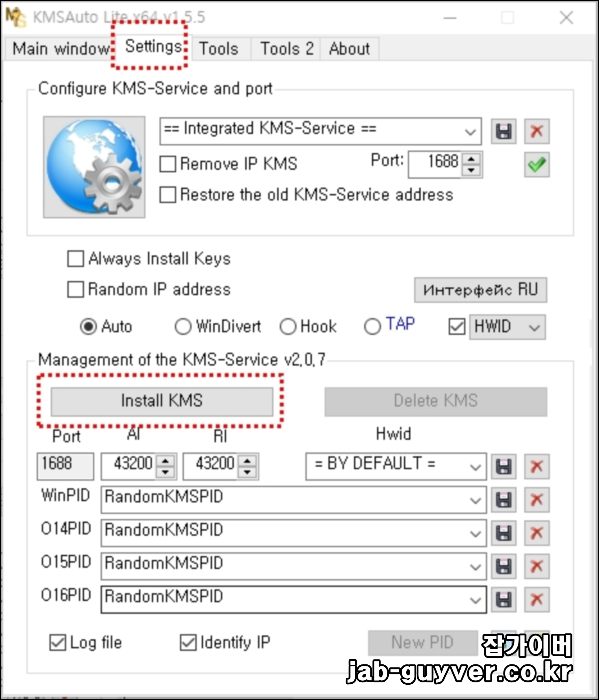Viewport: 599px width, 700px height.
Task: Uncheck the HWID checkbox
Action: 457,327
